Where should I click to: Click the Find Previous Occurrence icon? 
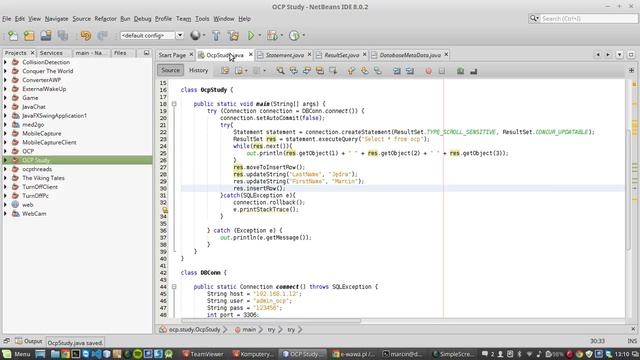(293, 71)
